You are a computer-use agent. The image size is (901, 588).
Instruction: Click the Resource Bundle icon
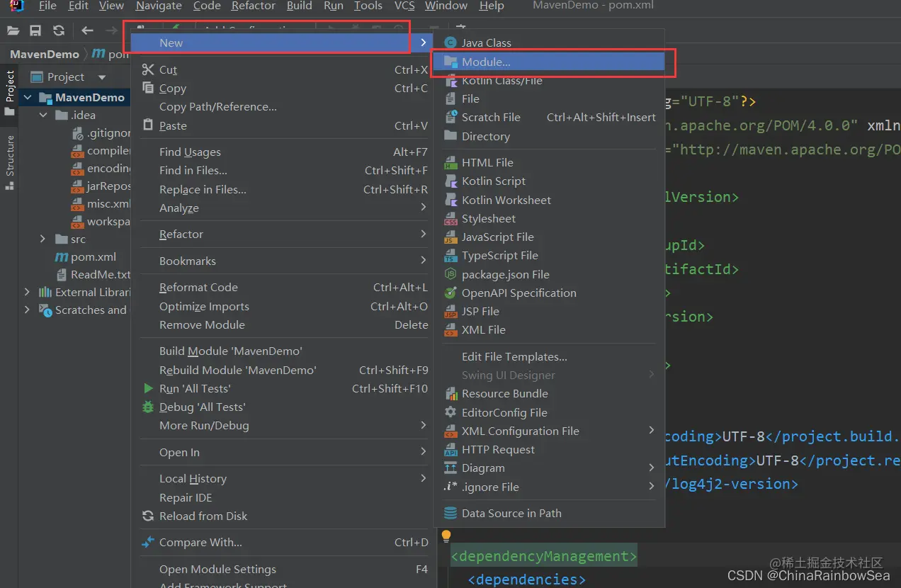click(x=450, y=394)
